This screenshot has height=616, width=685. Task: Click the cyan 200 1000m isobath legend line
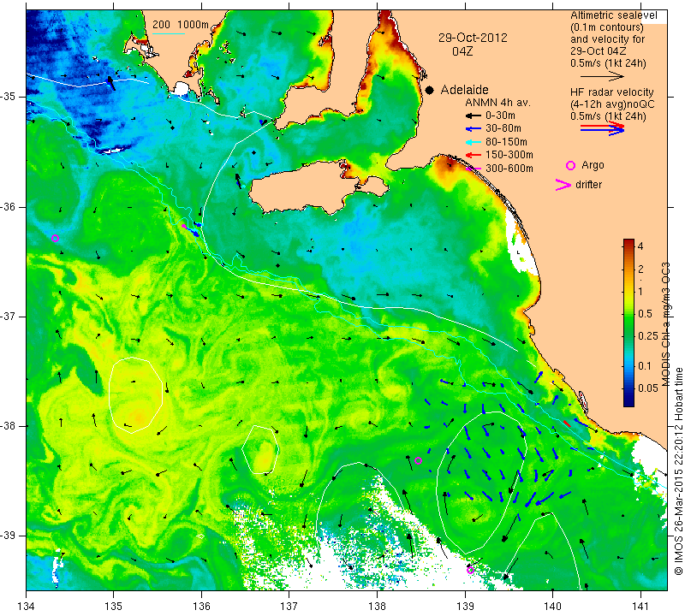(x=169, y=33)
